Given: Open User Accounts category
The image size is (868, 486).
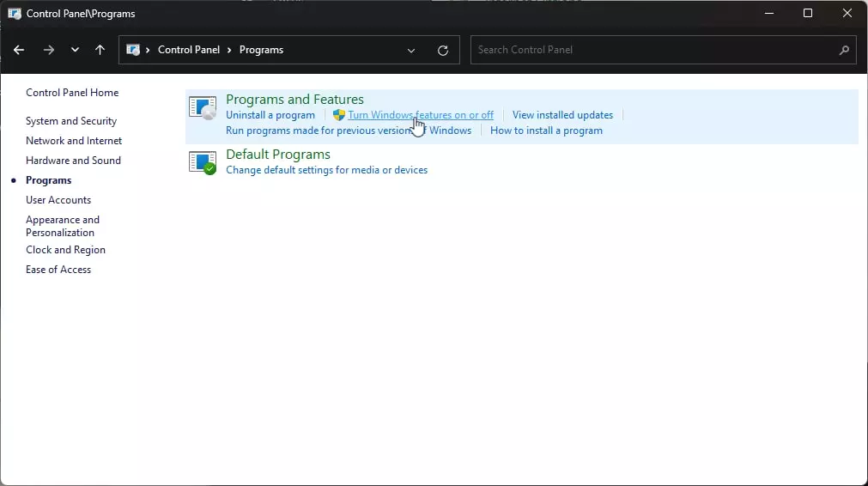Looking at the screenshot, I should pos(58,200).
